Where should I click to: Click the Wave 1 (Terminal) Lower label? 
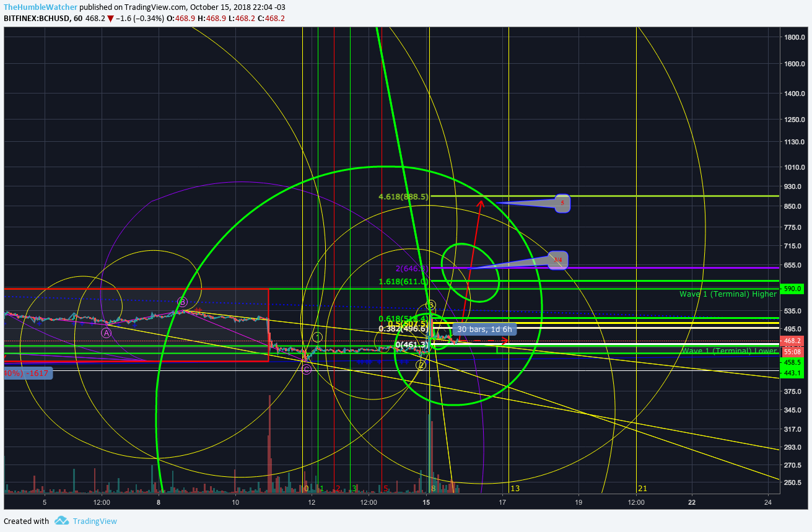click(x=729, y=351)
